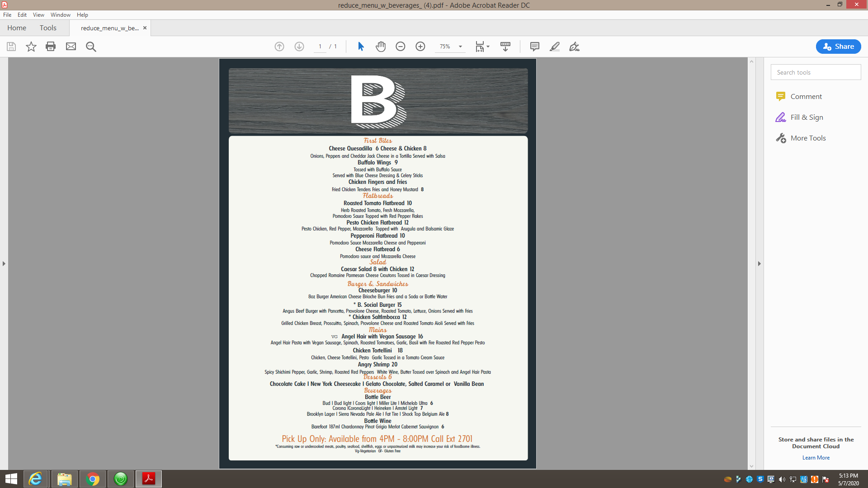868x488 pixels.
Task: Follow the Learn More link
Action: [x=816, y=458]
